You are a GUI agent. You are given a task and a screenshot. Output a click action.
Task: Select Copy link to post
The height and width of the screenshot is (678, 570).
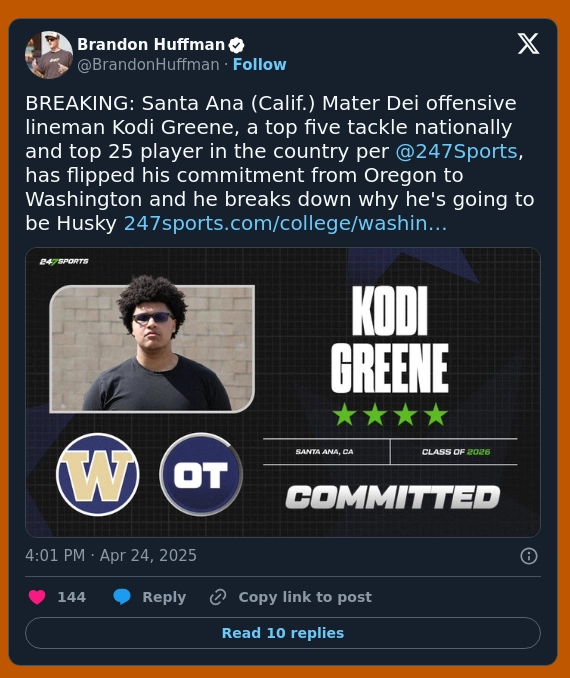pos(305,597)
